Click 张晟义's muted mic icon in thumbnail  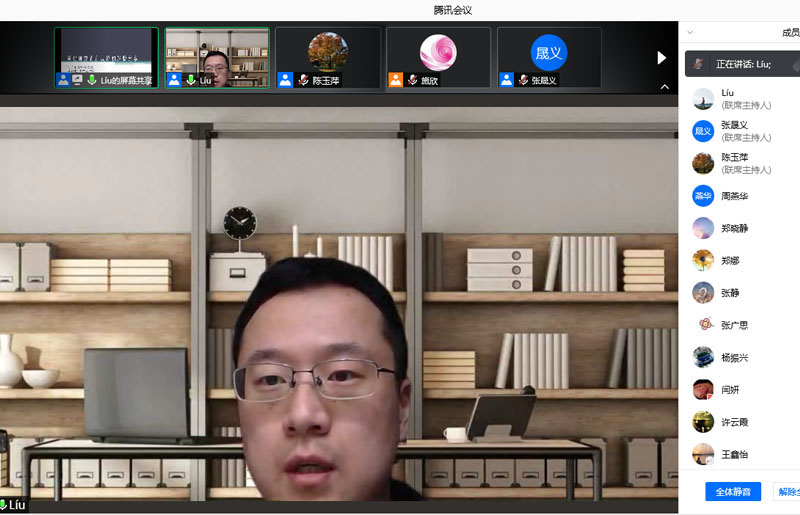522,80
